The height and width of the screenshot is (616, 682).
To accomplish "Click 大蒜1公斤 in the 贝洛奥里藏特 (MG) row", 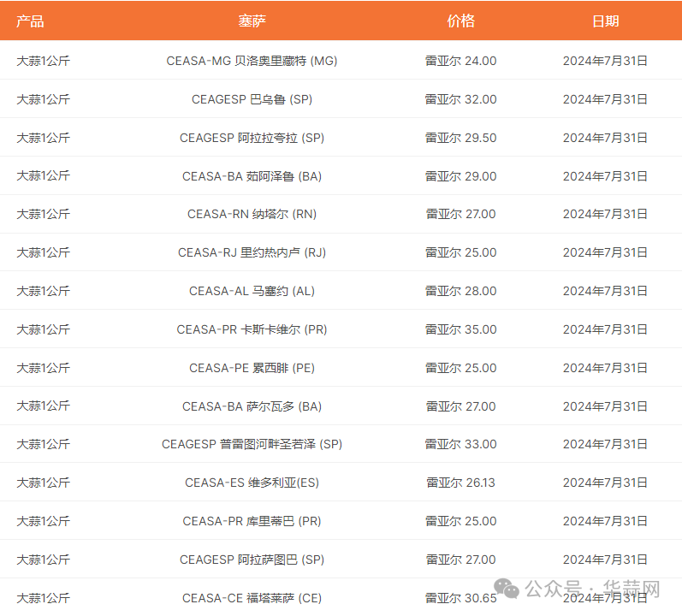I will pyautogui.click(x=43, y=61).
